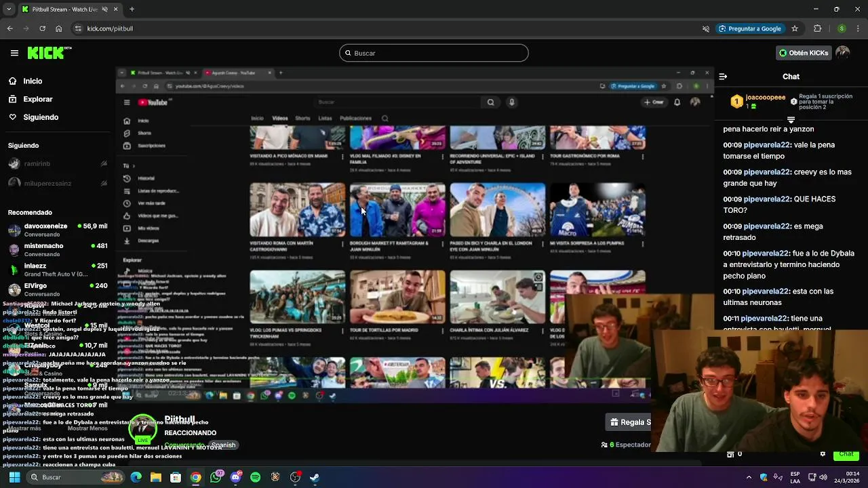Open Windows Start menu
Viewport: 868px width, 488px height.
tap(14, 477)
